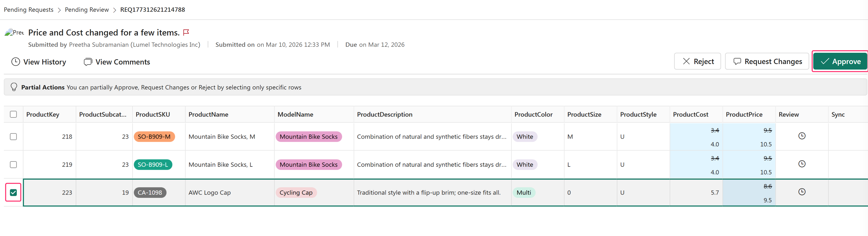Click review clock icon for product 218

pyautogui.click(x=802, y=136)
